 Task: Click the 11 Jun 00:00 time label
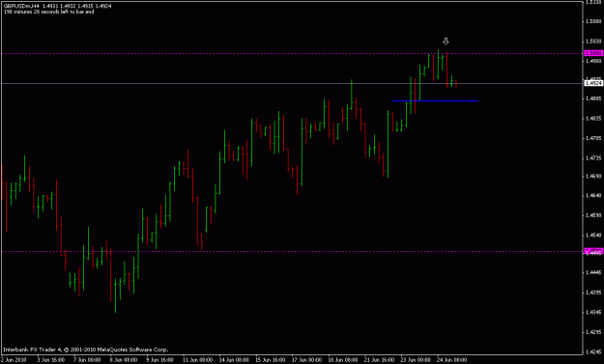click(197, 360)
